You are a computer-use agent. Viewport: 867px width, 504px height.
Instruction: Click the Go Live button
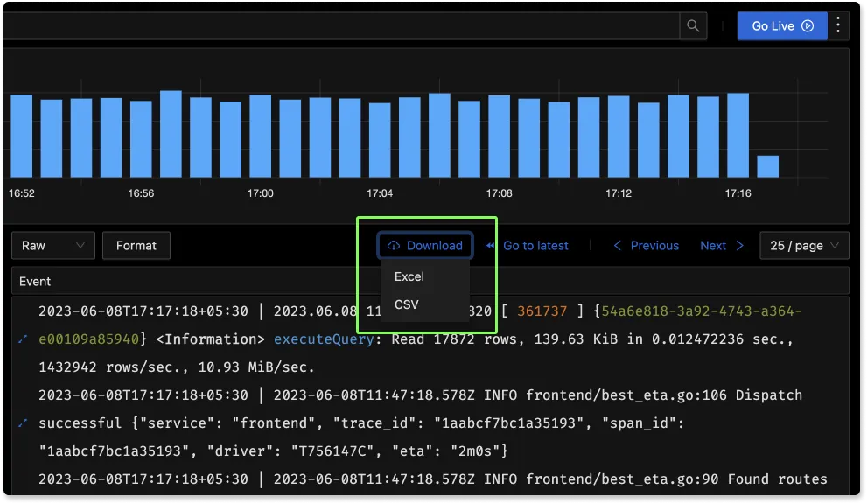[x=782, y=26]
